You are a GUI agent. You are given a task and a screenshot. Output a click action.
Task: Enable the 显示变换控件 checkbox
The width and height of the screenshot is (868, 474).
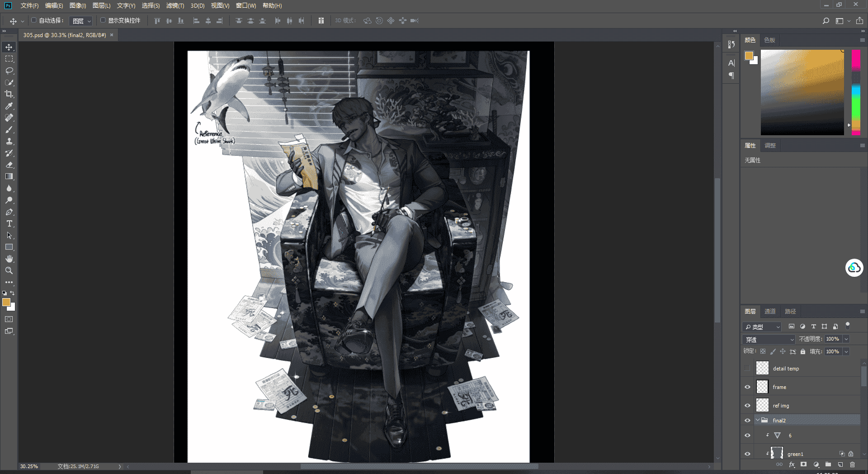[x=103, y=20]
